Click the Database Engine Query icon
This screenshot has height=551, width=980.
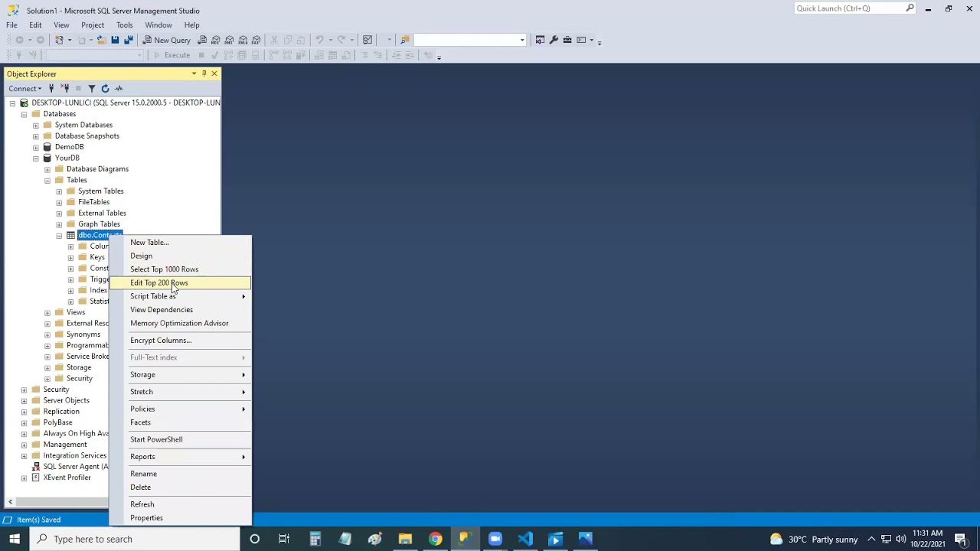(x=202, y=40)
